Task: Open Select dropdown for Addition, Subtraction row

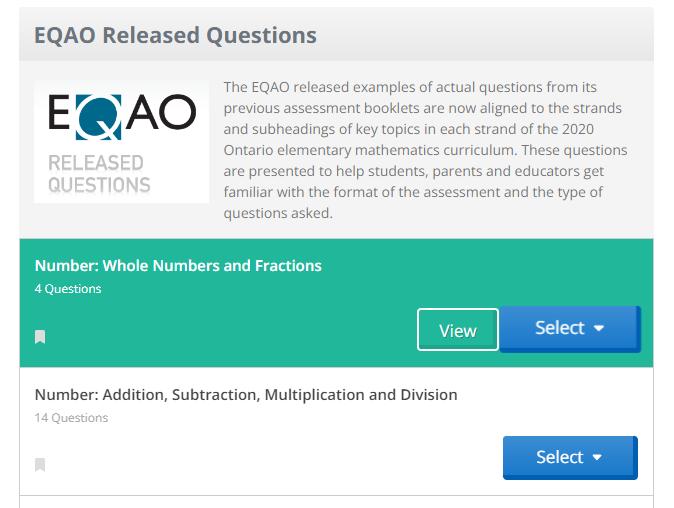Action: pos(570,458)
